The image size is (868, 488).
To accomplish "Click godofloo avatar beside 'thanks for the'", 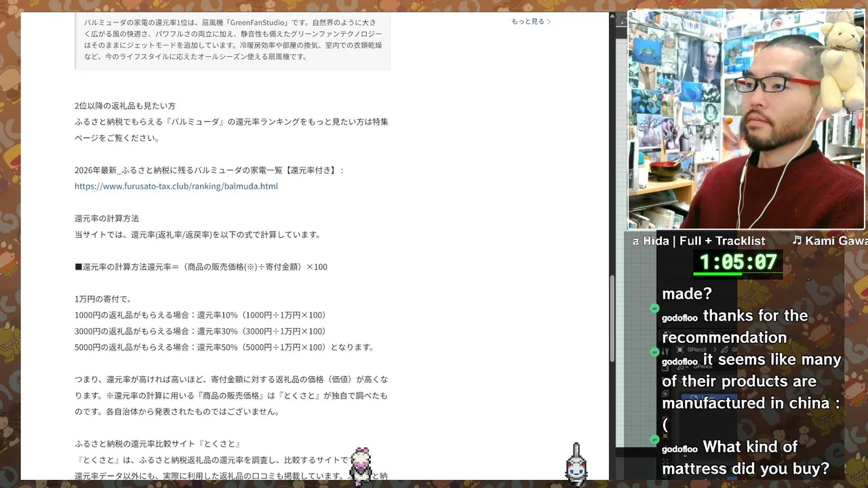I will pos(654,308).
